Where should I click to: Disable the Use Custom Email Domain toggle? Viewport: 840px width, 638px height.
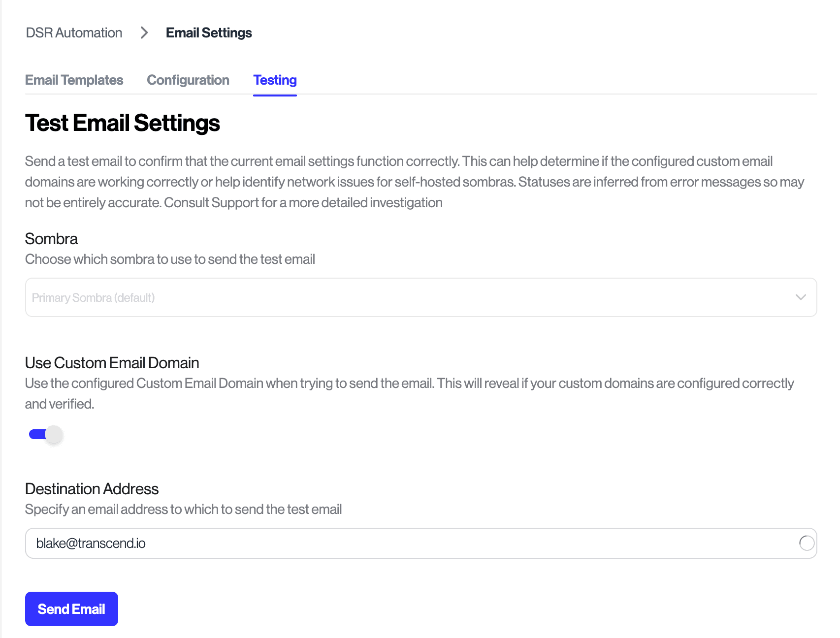tap(44, 434)
